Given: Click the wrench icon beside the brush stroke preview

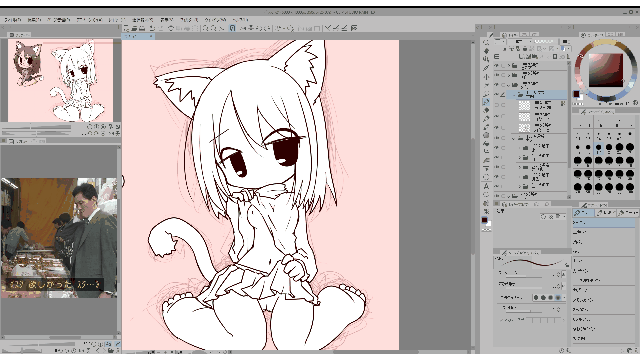Looking at the screenshot, I should 567,265.
